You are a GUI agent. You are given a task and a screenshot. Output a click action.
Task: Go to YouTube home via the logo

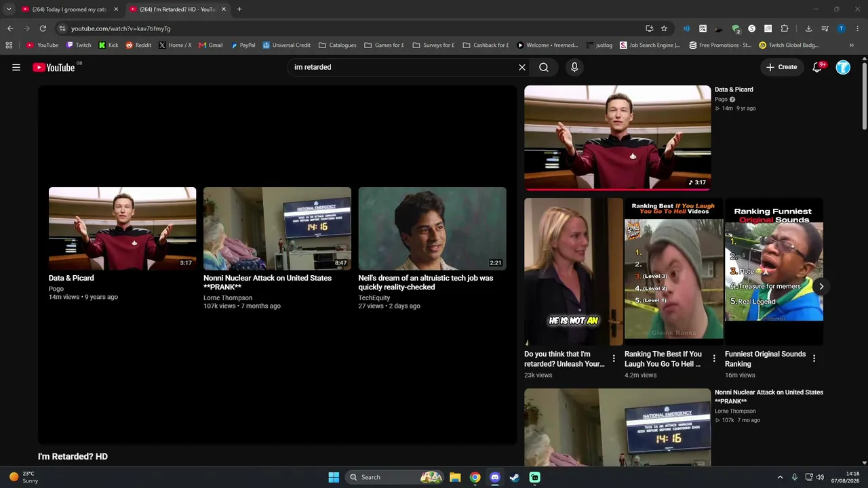click(54, 67)
